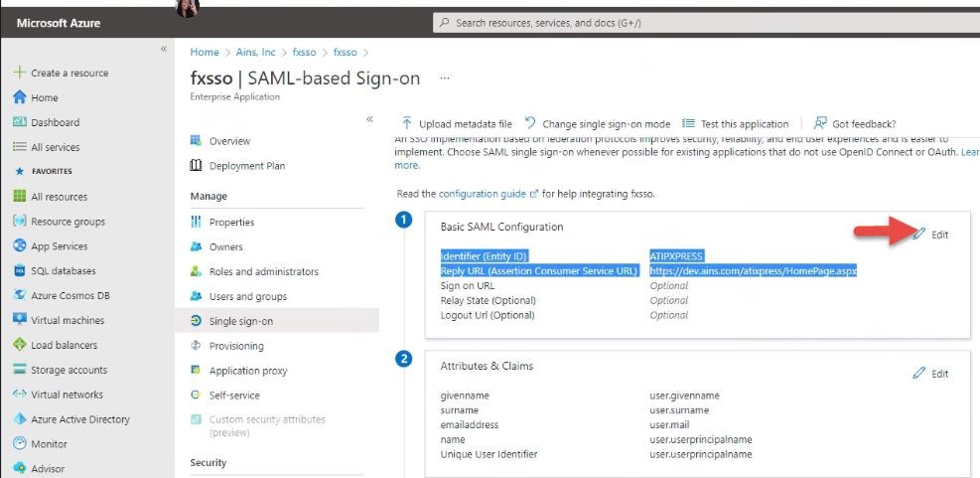Open the Self-service menu item
This screenshot has width=980, height=478.
[x=234, y=396]
